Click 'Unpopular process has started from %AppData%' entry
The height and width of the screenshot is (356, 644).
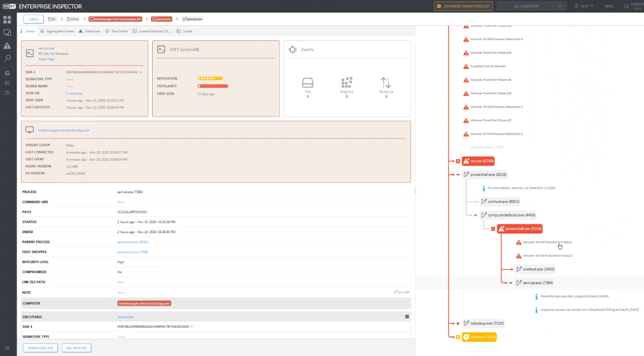(x=590, y=310)
